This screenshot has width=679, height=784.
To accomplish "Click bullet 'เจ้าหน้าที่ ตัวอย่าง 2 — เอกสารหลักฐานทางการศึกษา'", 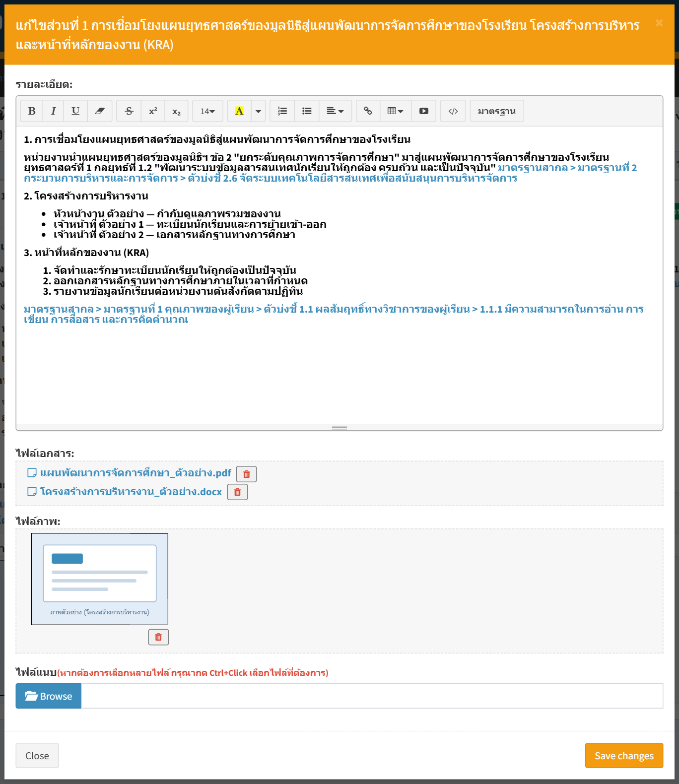I will (x=174, y=235).
